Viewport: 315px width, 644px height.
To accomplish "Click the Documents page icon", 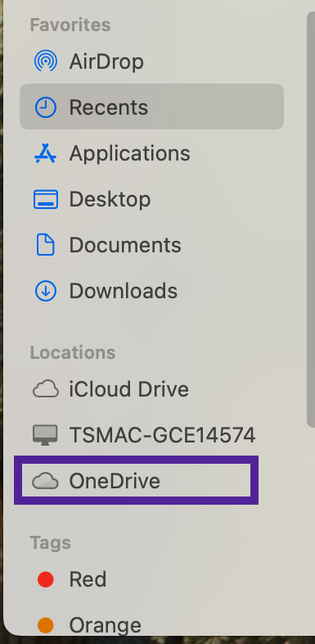I will coord(46,245).
